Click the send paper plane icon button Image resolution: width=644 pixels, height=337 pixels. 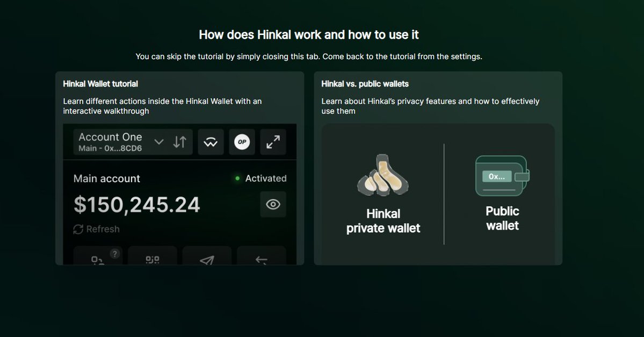click(x=207, y=256)
